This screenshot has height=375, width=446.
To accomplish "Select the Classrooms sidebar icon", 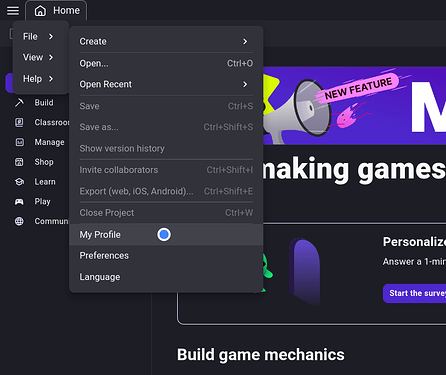I will pyautogui.click(x=19, y=122).
